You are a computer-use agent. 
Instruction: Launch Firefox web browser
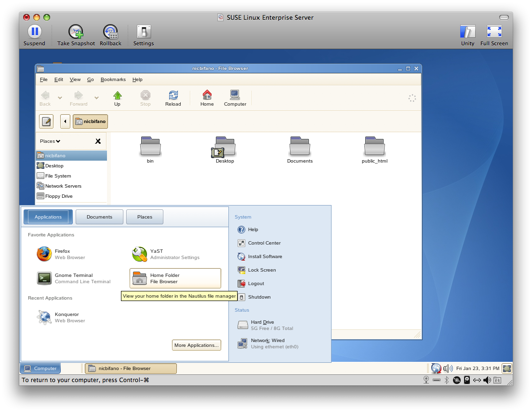[x=60, y=254]
